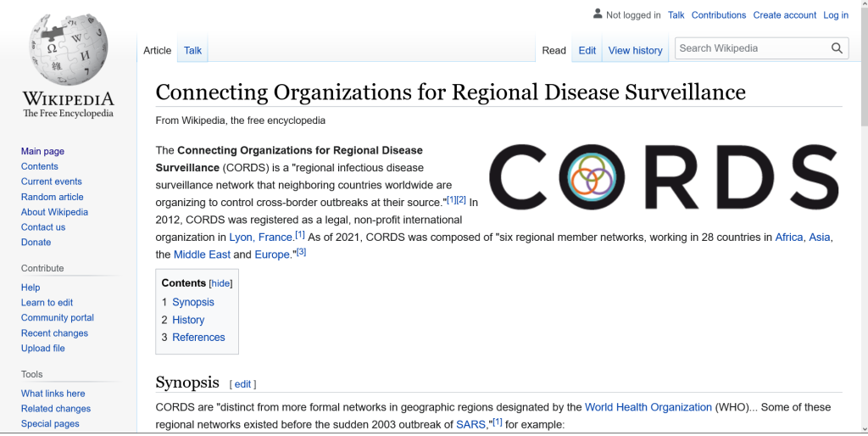The width and height of the screenshot is (868, 436).
Task: Click Create account
Action: (784, 15)
